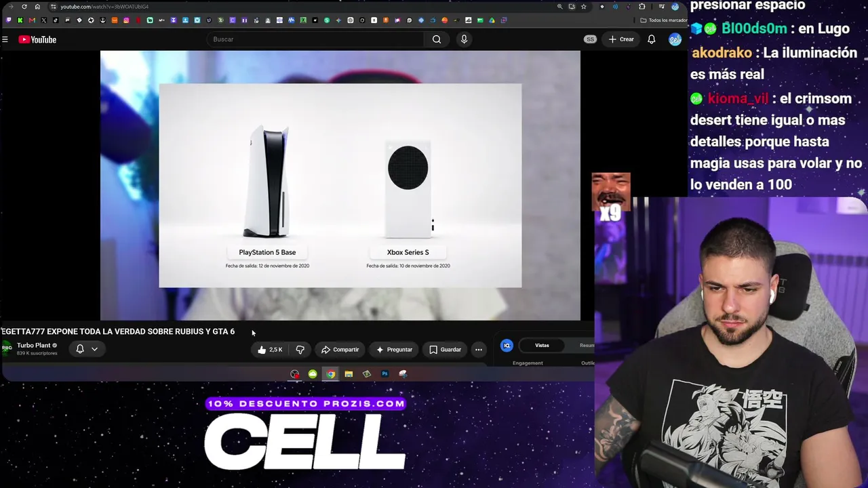Go to the browser home page
Viewport: 868px width, 488px height.
pos(37,7)
